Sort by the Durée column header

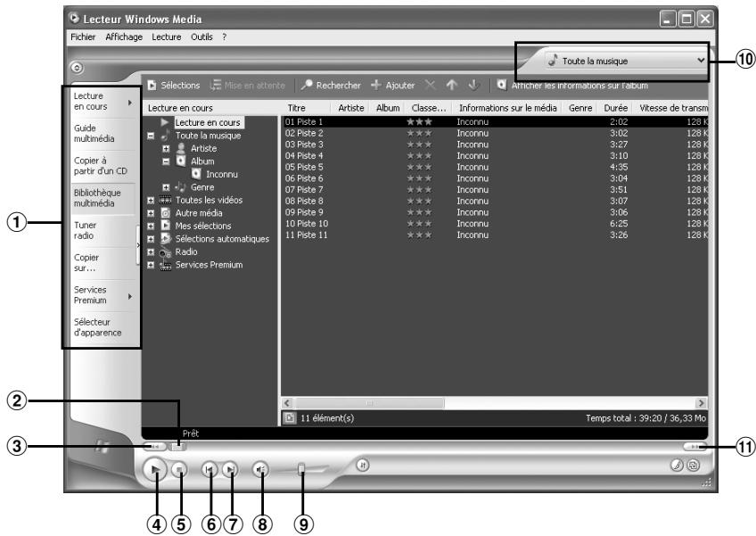pyautogui.click(x=616, y=108)
